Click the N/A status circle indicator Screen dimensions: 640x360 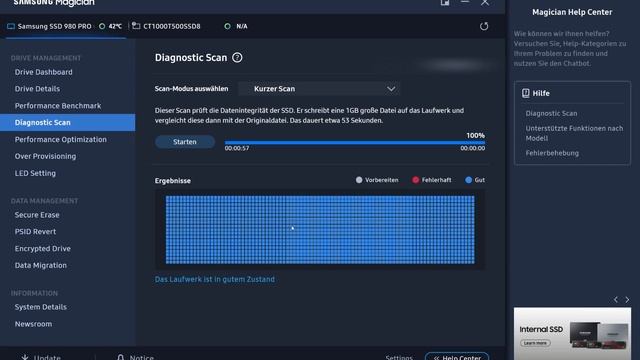227,26
